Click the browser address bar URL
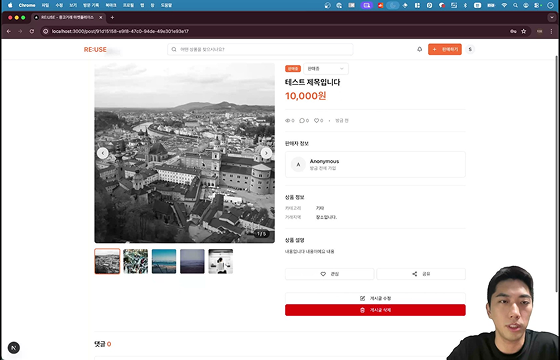 (120, 31)
